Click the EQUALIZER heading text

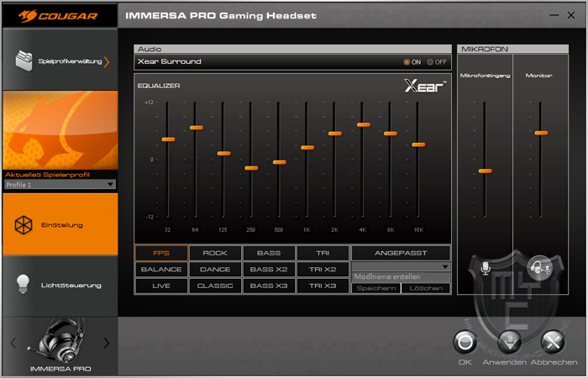159,86
